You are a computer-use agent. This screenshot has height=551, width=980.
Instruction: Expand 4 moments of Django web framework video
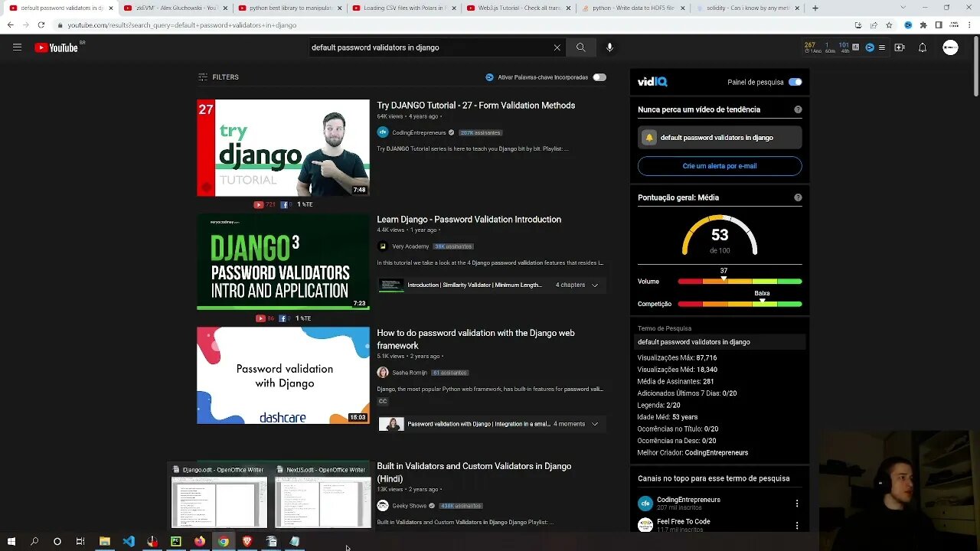pos(595,424)
